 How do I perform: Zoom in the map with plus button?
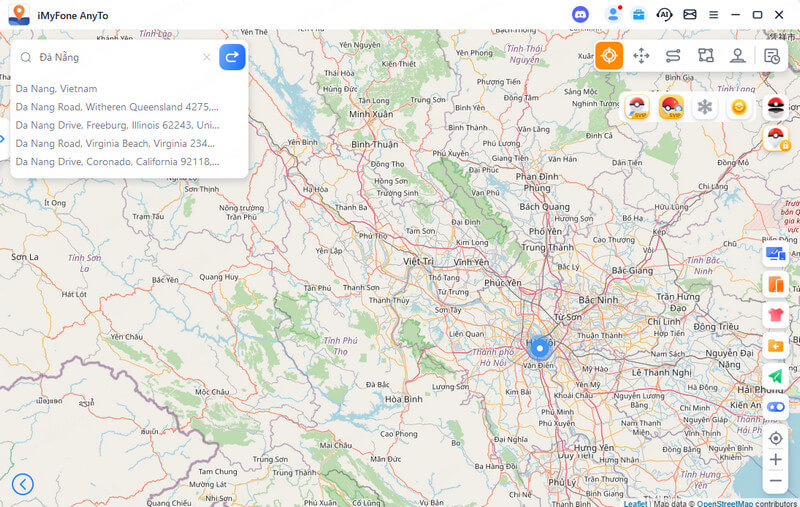click(775, 459)
